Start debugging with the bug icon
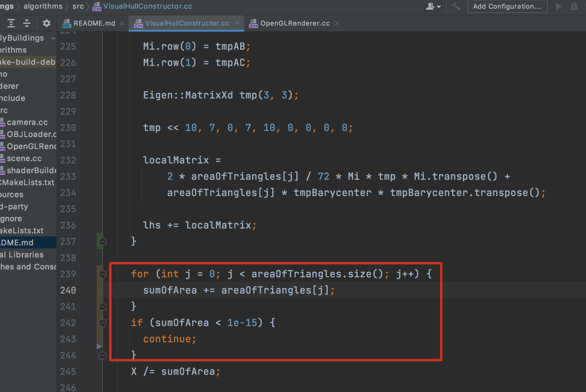 click(575, 6)
